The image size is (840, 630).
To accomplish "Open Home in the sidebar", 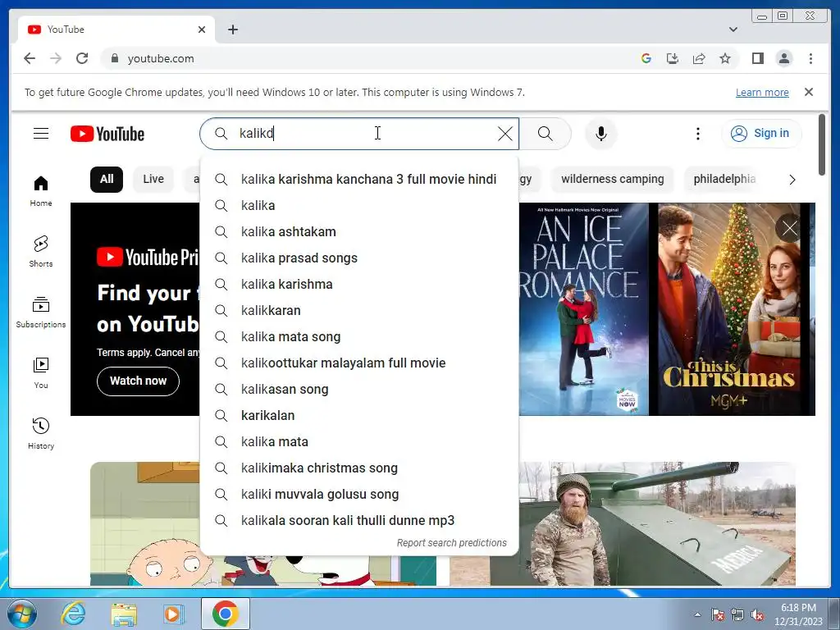I will point(41,191).
